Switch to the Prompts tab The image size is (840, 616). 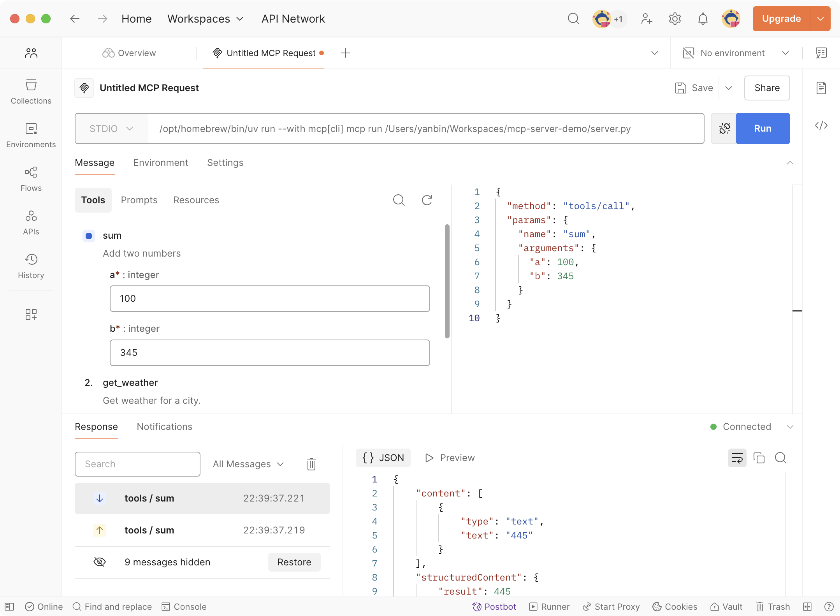(x=139, y=200)
